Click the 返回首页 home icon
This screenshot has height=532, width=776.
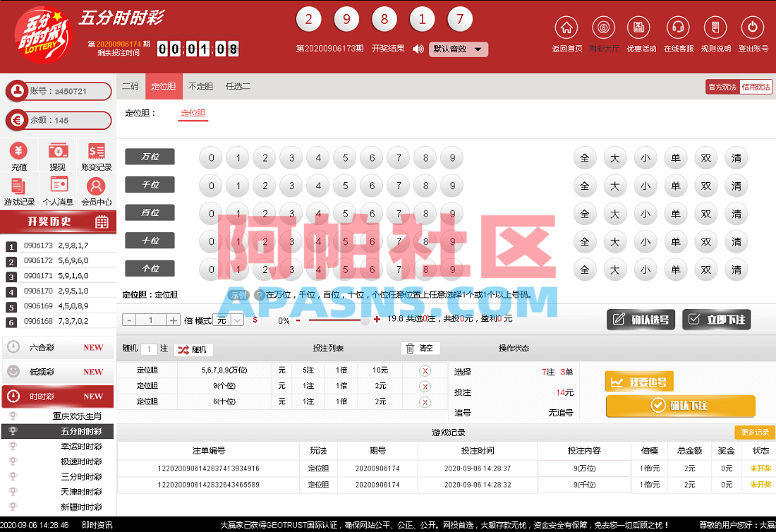tap(567, 27)
